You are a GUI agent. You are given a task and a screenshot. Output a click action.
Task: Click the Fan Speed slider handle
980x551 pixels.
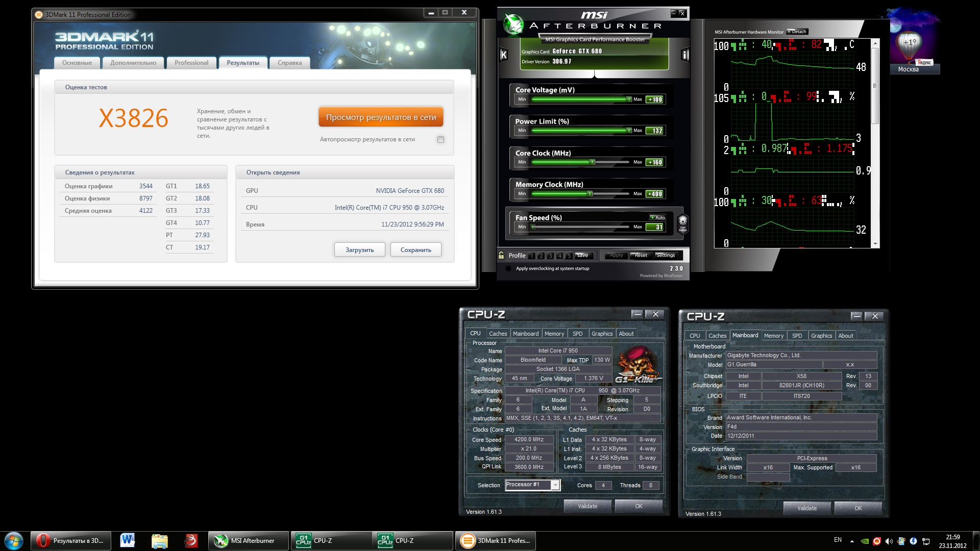point(533,227)
